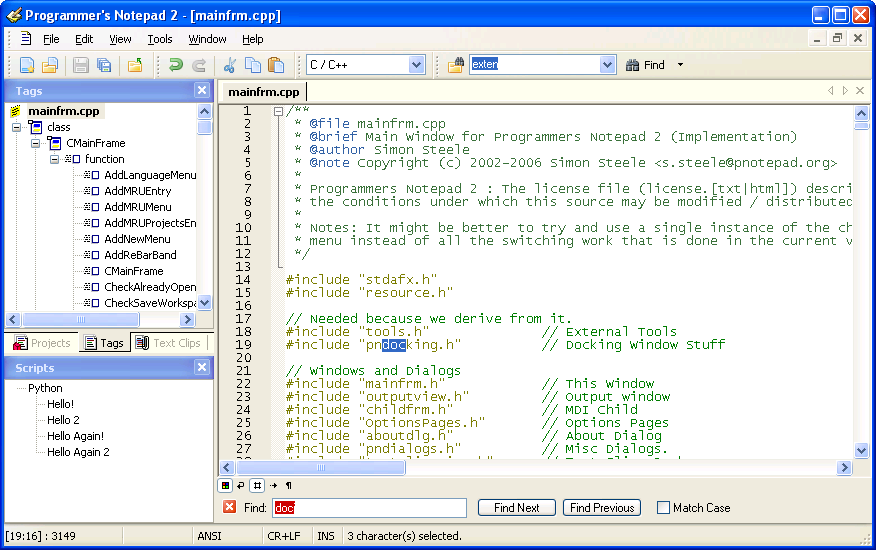
Task: Click the open project folder icon
Action: point(135,65)
